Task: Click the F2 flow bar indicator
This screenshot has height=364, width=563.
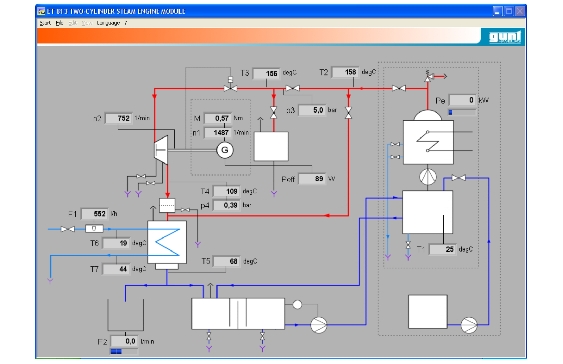Action: point(124,351)
